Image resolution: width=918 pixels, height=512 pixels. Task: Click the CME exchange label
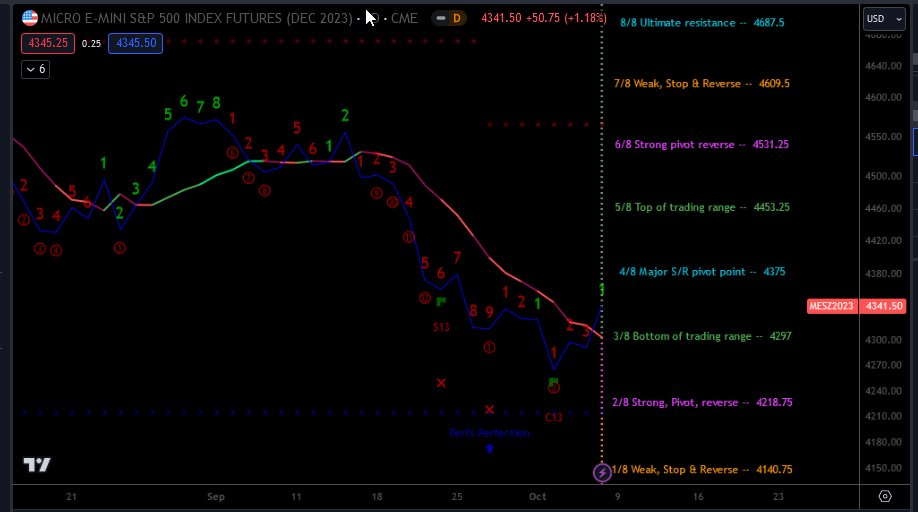[x=404, y=18]
